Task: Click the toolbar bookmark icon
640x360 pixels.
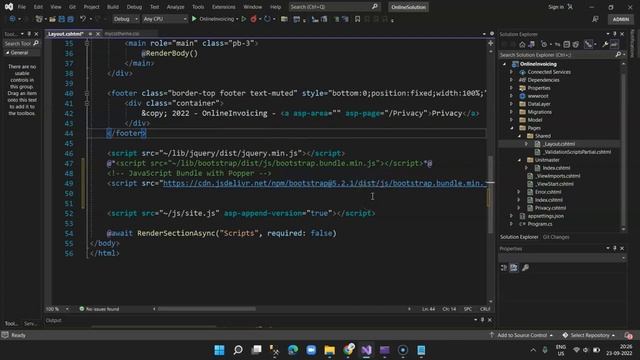Action: pyautogui.click(x=357, y=19)
